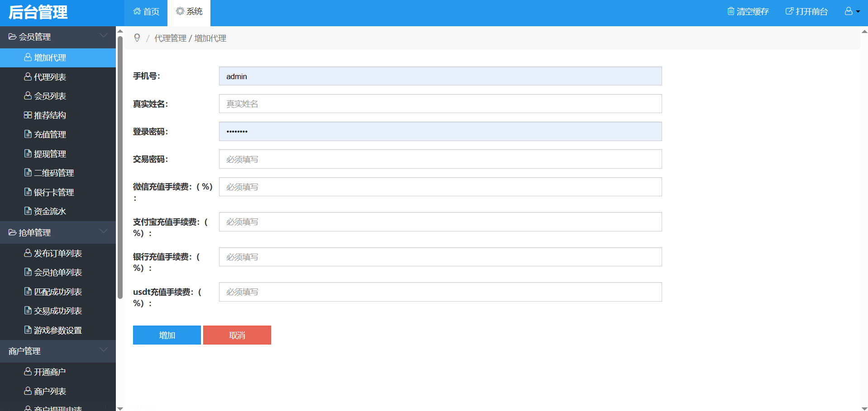Click the document icon beside 充值管理
Image resolution: width=868 pixels, height=411 pixels.
[28, 134]
